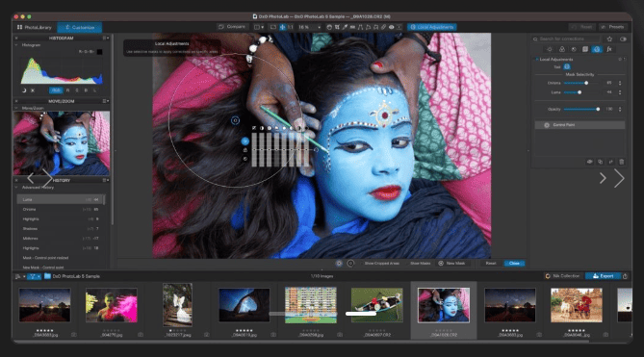Click the Compare button in toolbar

click(232, 27)
